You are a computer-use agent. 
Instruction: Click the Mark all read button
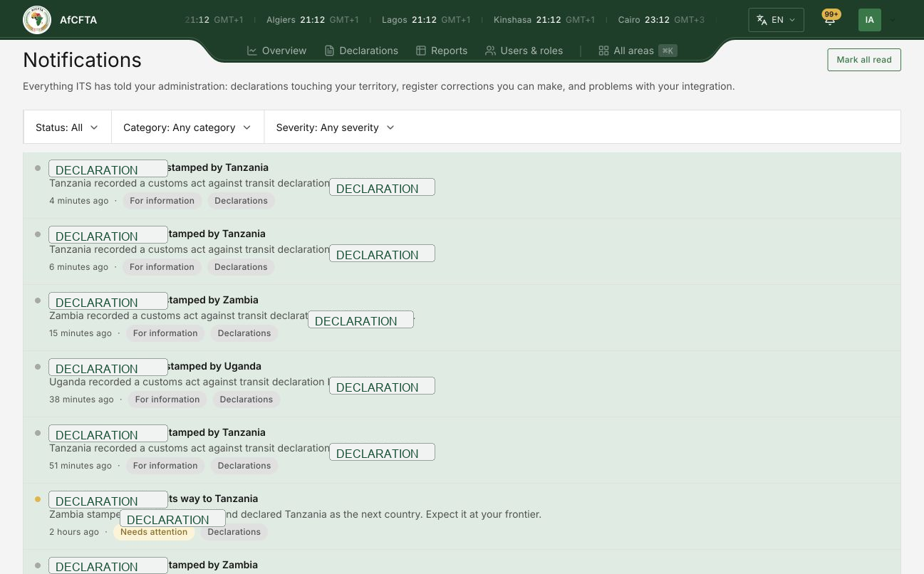tap(864, 60)
